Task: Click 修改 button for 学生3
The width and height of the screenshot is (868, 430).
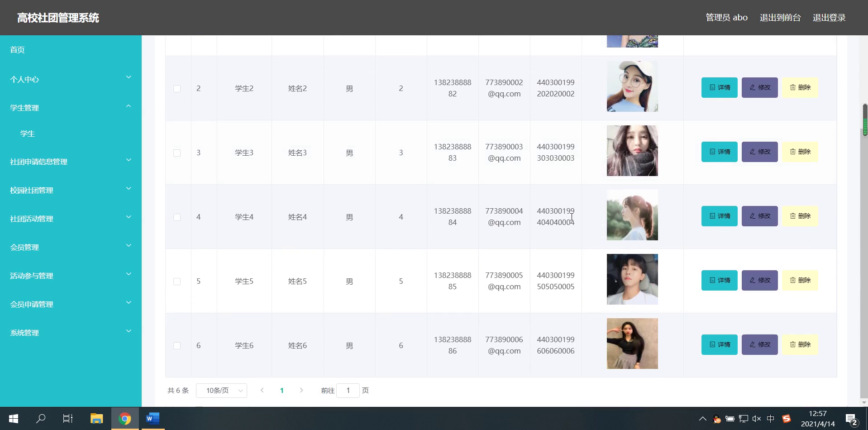Action: [760, 152]
